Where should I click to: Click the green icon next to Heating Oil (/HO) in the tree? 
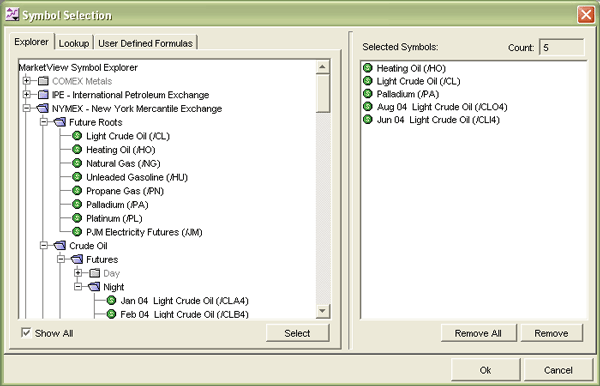point(77,150)
